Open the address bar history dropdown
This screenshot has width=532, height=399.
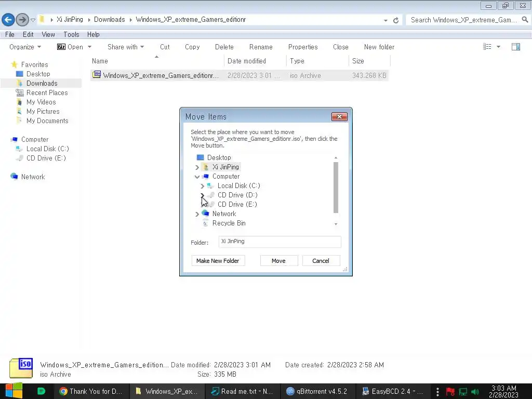[385, 20]
